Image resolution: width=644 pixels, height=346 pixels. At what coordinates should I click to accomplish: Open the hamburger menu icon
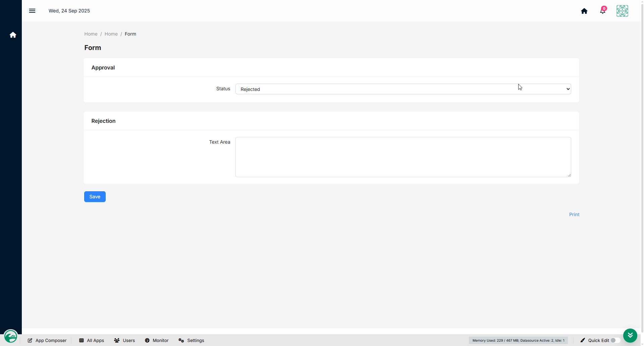point(32,11)
